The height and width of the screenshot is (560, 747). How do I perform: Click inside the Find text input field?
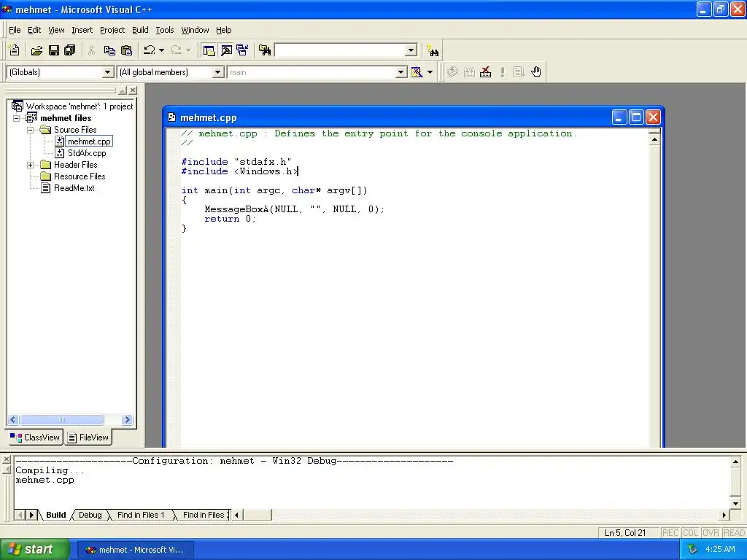340,50
